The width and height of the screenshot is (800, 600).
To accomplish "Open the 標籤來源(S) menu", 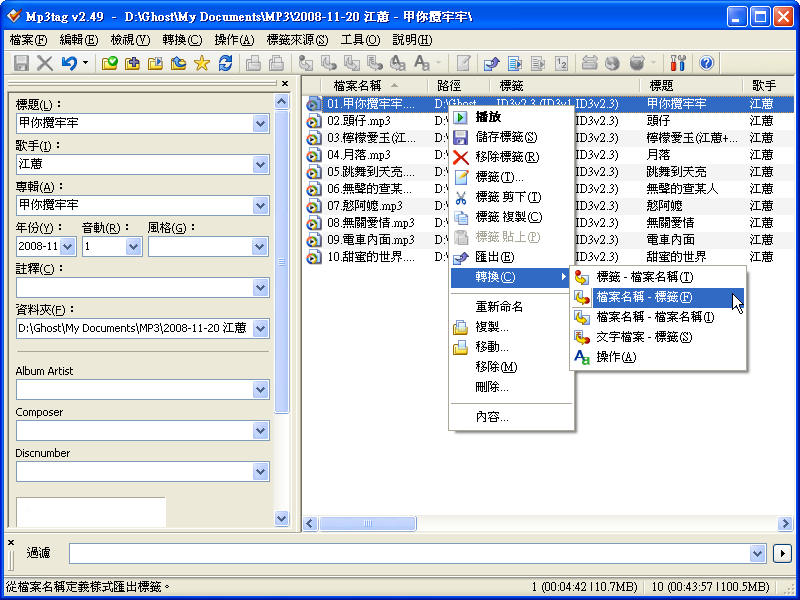I will tap(297, 40).
